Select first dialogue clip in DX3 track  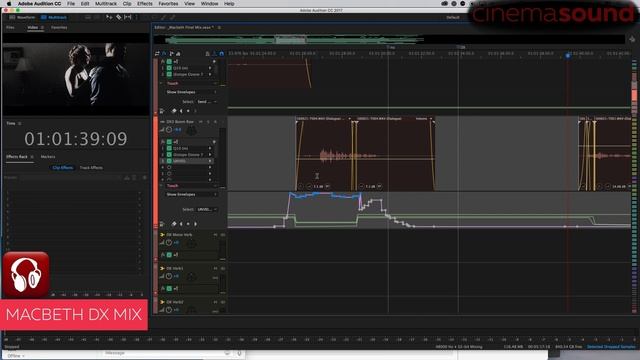(323, 155)
